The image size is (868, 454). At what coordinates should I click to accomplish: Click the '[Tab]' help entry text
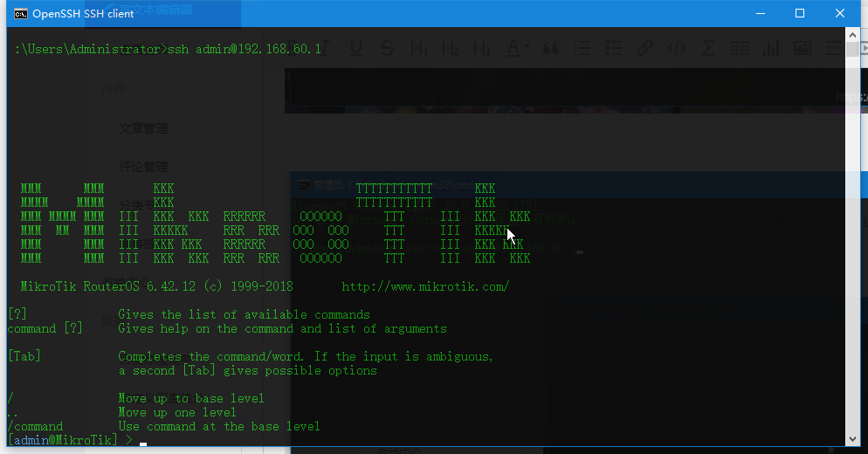pos(24,356)
